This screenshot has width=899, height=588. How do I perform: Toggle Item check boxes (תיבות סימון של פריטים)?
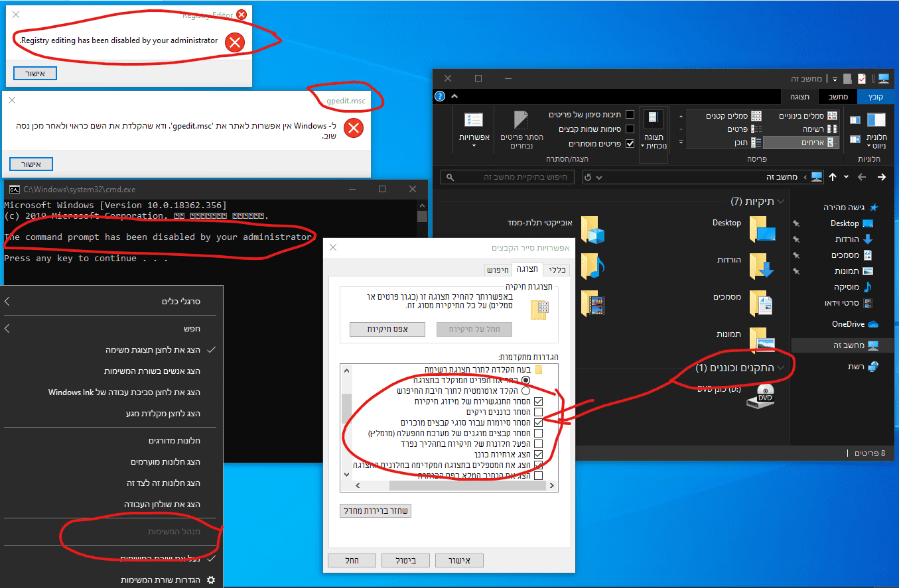630,115
